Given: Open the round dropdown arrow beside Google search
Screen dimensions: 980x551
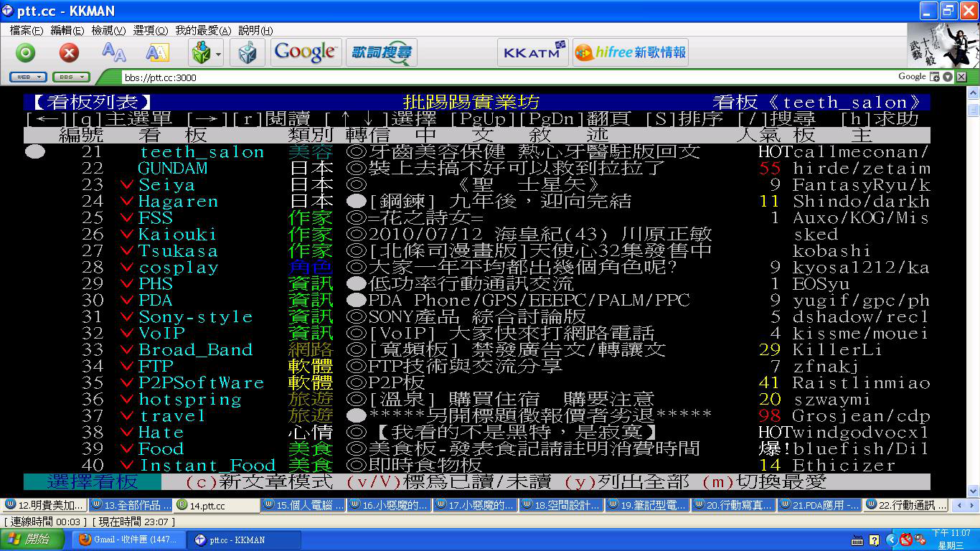Looking at the screenshot, I should 948,77.
